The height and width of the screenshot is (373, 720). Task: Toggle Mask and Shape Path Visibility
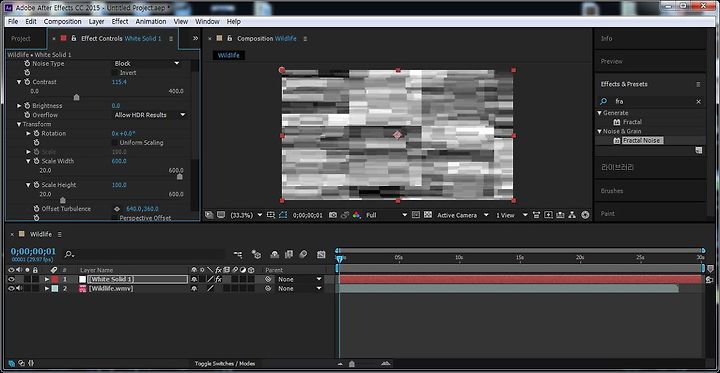pos(283,215)
